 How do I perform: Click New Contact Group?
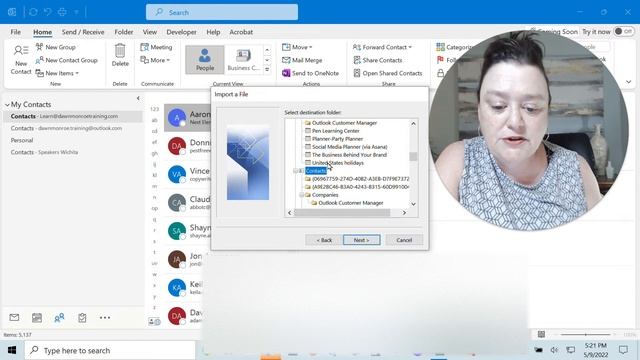(x=67, y=60)
